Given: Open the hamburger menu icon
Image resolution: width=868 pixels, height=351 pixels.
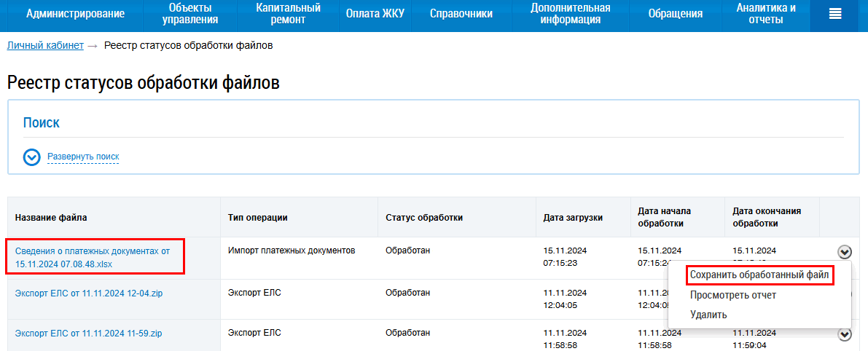Looking at the screenshot, I should coord(835,14).
